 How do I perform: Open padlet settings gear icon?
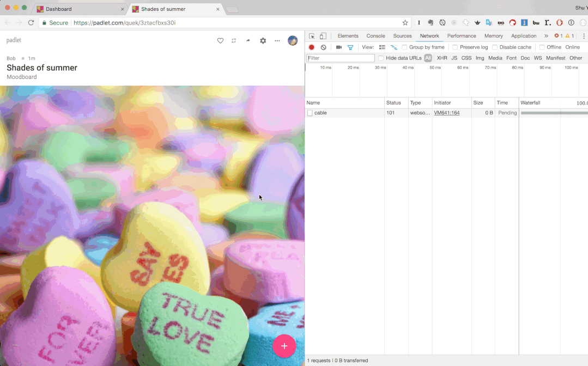[263, 40]
